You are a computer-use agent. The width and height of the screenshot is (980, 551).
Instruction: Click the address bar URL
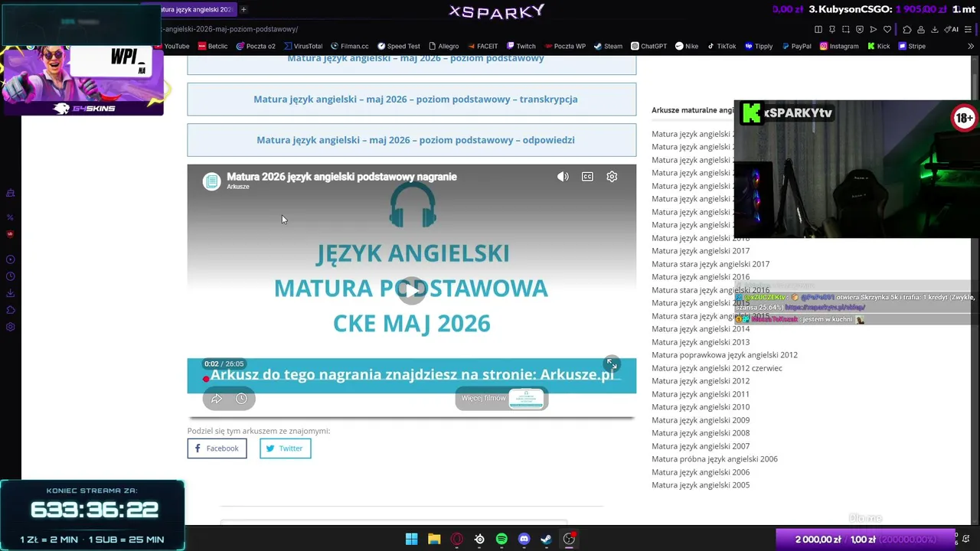[230, 29]
